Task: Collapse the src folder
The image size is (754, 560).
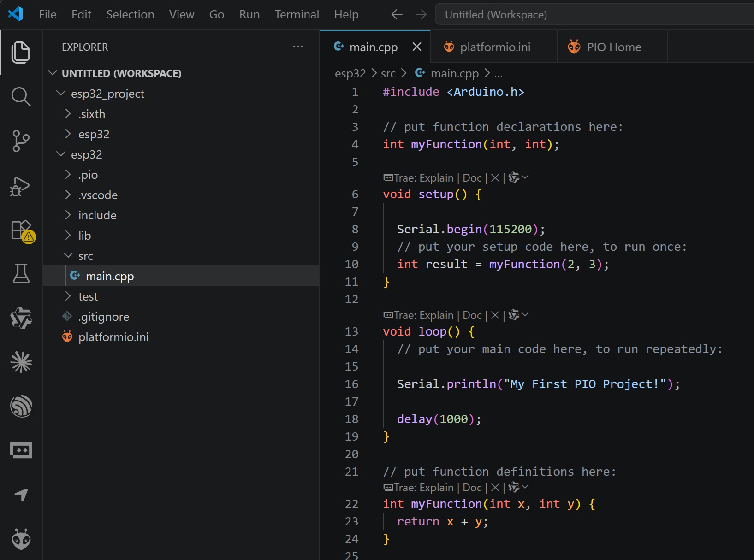Action: 68,256
